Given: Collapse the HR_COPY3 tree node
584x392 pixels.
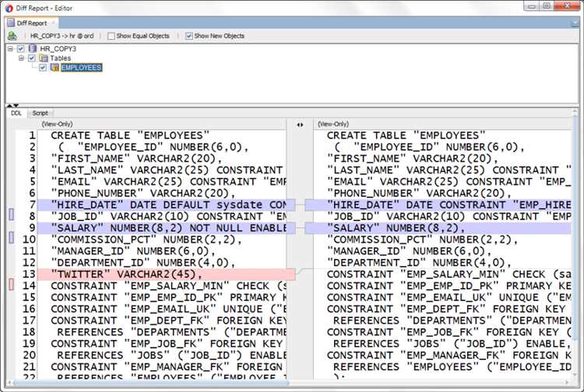Looking at the screenshot, I should tap(10, 49).
